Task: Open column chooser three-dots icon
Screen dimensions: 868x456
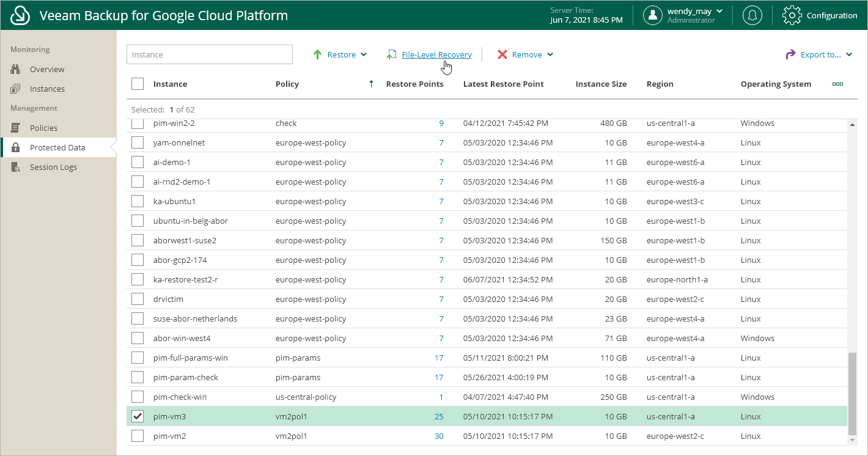Action: [x=837, y=84]
